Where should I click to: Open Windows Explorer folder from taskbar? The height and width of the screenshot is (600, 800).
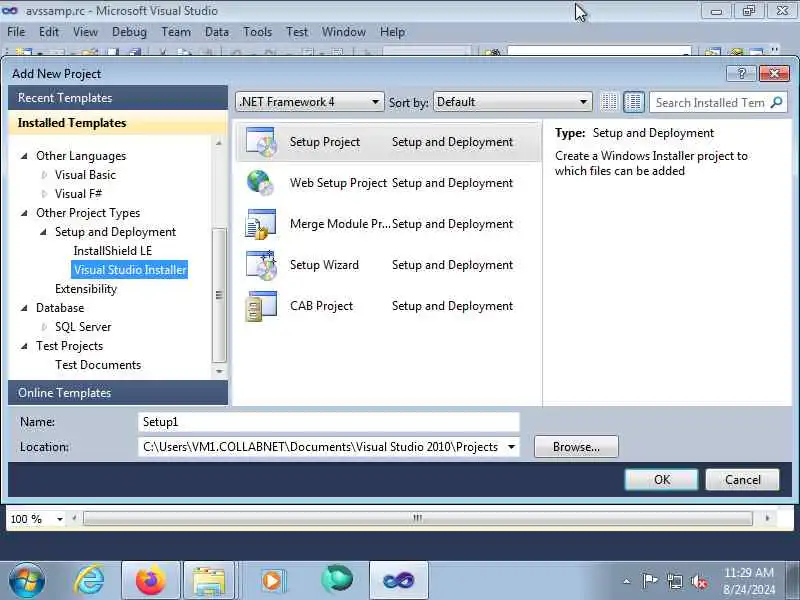click(x=208, y=581)
